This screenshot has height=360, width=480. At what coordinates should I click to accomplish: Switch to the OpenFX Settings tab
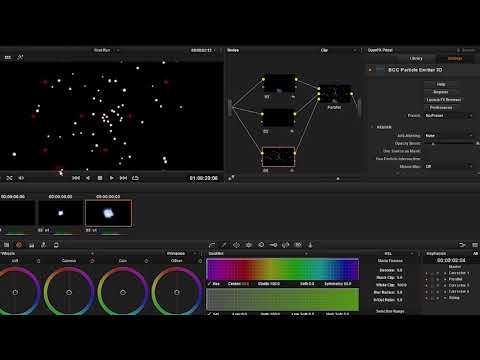point(455,58)
